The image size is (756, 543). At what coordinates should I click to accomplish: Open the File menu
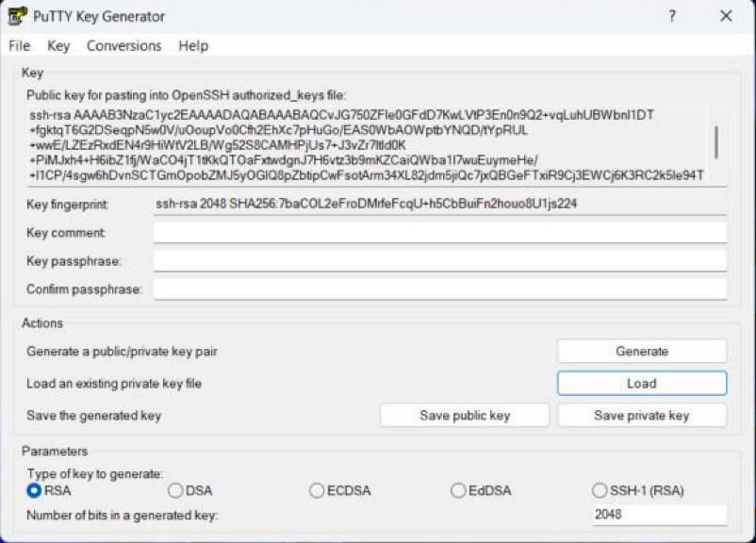tap(19, 46)
